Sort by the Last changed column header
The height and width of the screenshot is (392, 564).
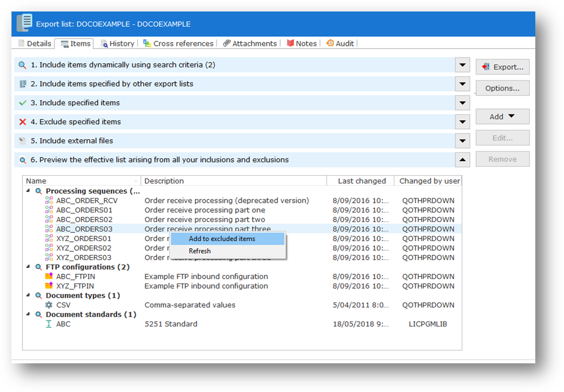(362, 181)
